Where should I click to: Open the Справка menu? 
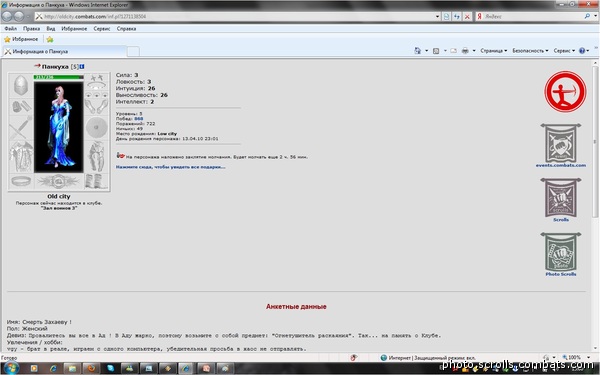pos(126,29)
